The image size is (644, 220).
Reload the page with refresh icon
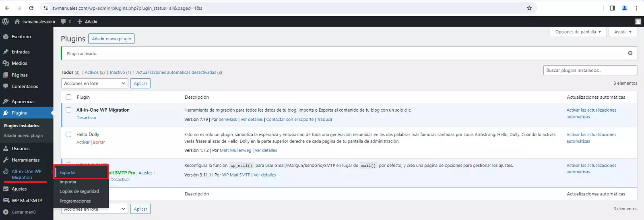pos(31,8)
